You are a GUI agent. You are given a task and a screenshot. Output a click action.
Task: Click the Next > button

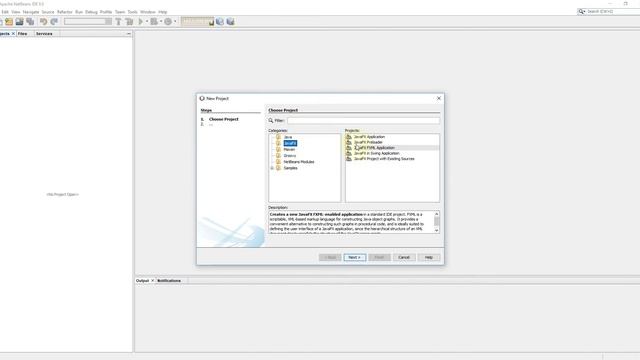tap(354, 257)
